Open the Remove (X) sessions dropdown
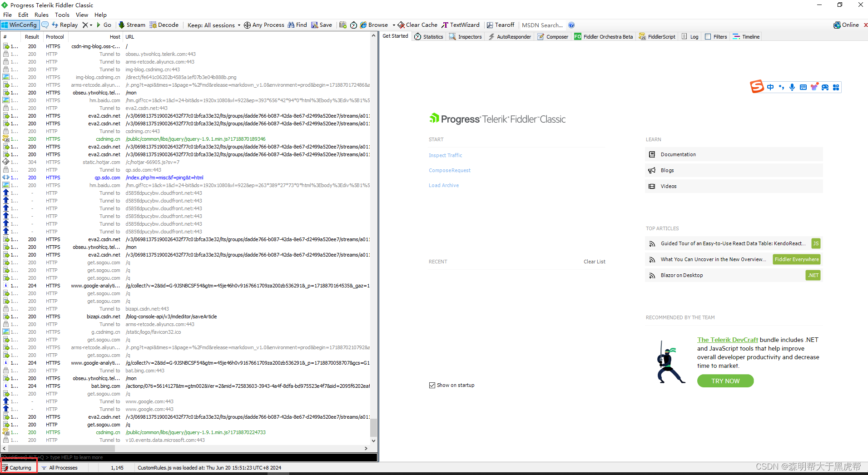 click(87, 25)
